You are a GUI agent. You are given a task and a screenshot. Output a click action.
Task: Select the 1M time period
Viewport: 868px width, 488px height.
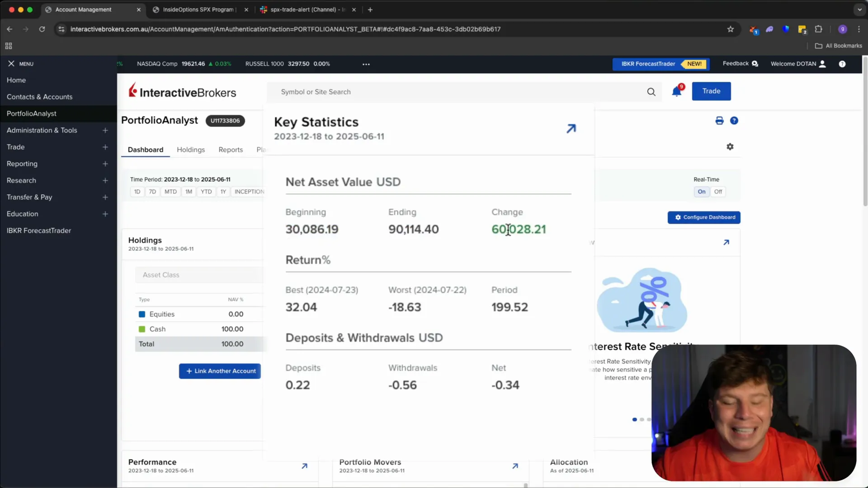point(189,192)
